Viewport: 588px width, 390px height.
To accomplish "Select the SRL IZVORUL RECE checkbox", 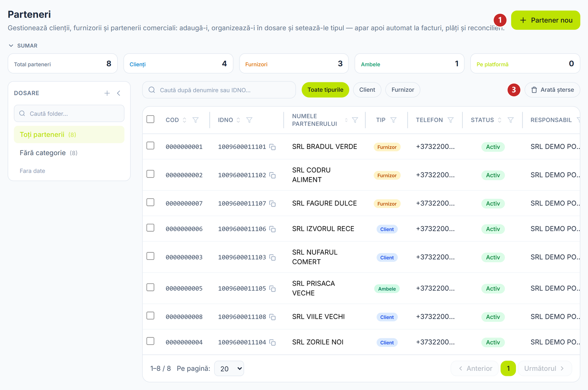I will pyautogui.click(x=151, y=228).
